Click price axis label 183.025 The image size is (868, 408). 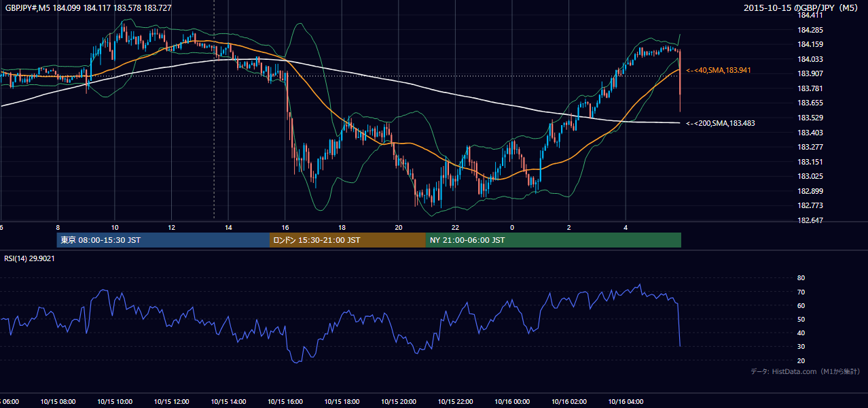810,176
